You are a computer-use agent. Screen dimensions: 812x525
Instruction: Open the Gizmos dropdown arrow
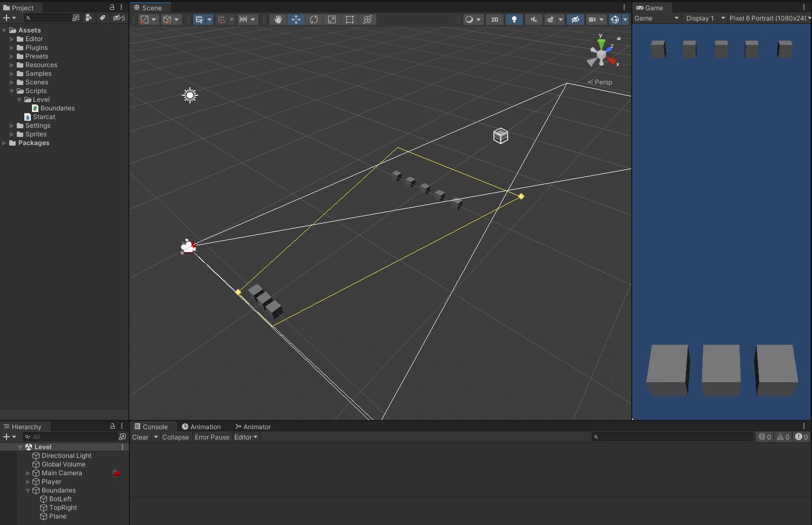[625, 19]
